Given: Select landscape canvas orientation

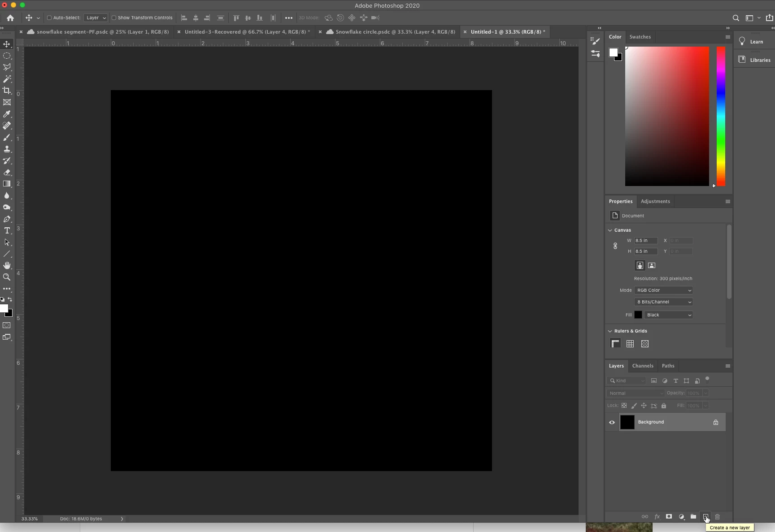Looking at the screenshot, I should [x=652, y=265].
